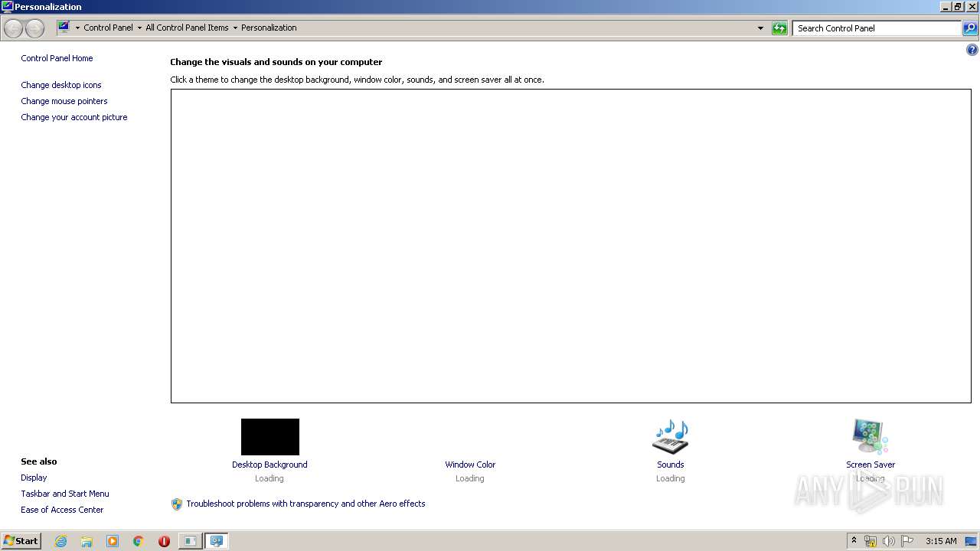Click the Back navigation arrow
This screenshot has height=551, width=980.
coord(13,28)
